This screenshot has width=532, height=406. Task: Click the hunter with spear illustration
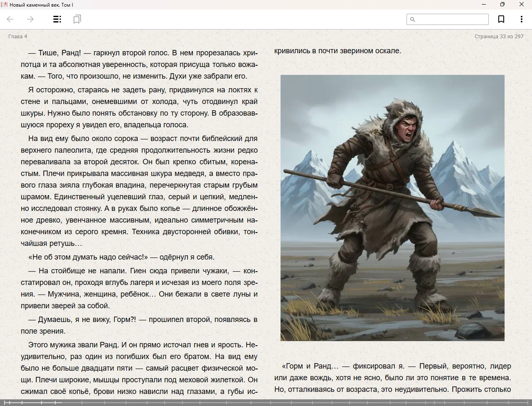coord(392,208)
